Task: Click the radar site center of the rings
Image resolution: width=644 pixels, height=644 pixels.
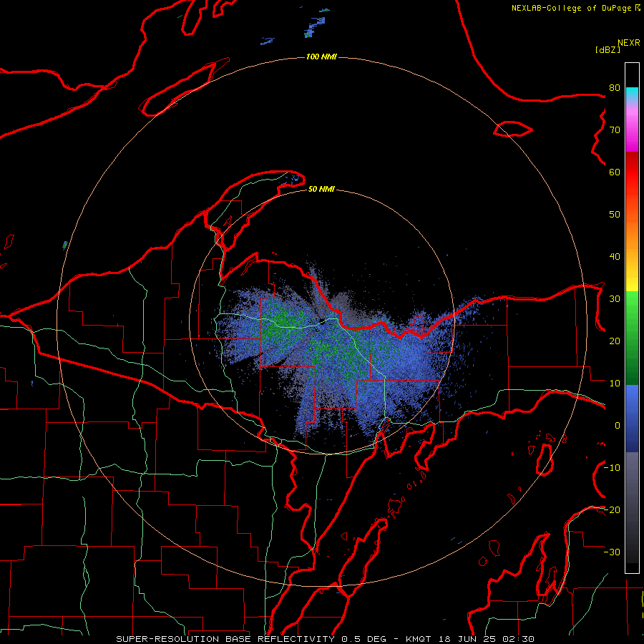Action: 322,322
